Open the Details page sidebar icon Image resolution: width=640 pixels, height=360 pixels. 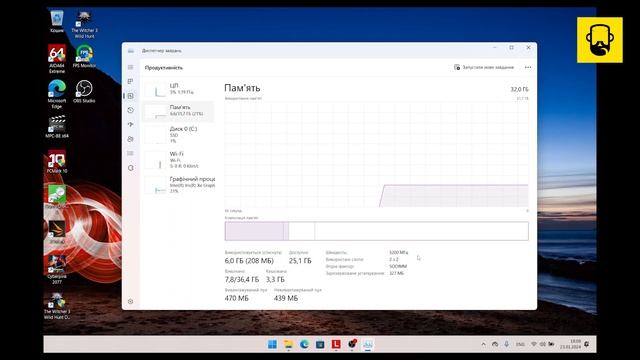[x=131, y=153]
